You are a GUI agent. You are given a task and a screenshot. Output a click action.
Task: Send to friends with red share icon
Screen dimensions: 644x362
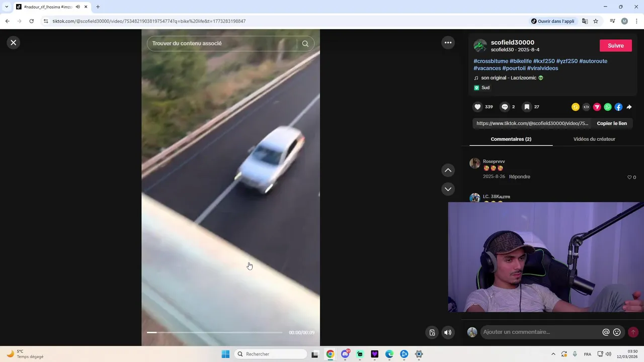pos(597,107)
